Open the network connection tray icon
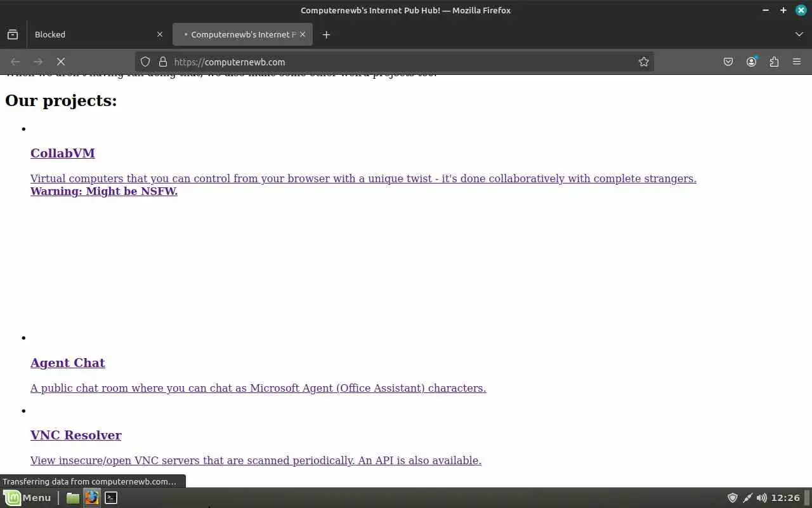The width and height of the screenshot is (812, 508). point(747,498)
